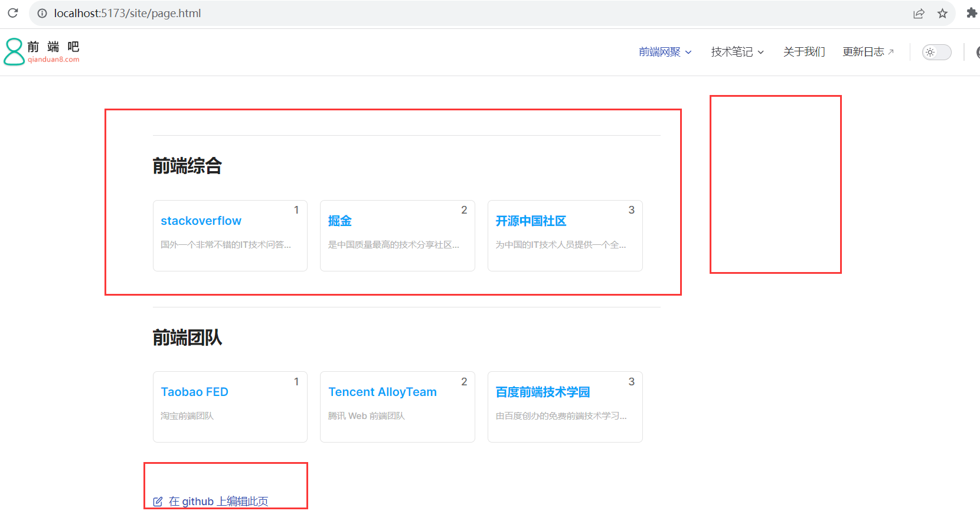
Task: Click the share page icon
Action: click(x=919, y=13)
